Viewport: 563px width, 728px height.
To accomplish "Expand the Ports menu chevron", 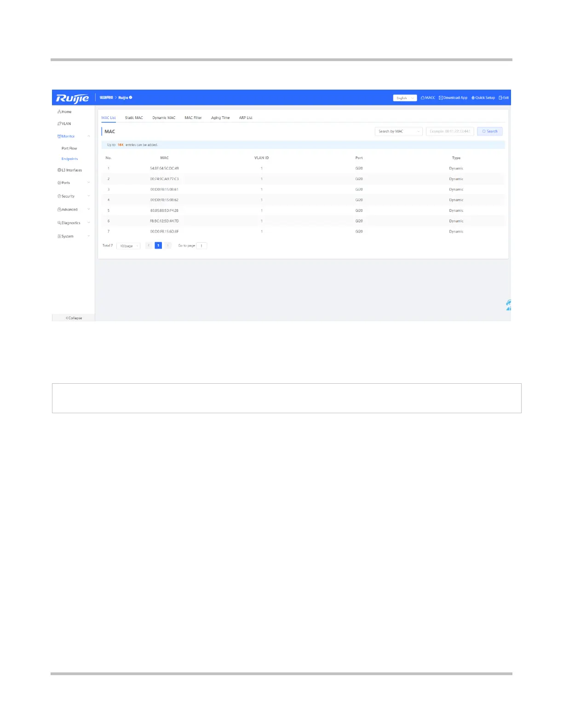I will tap(89, 183).
